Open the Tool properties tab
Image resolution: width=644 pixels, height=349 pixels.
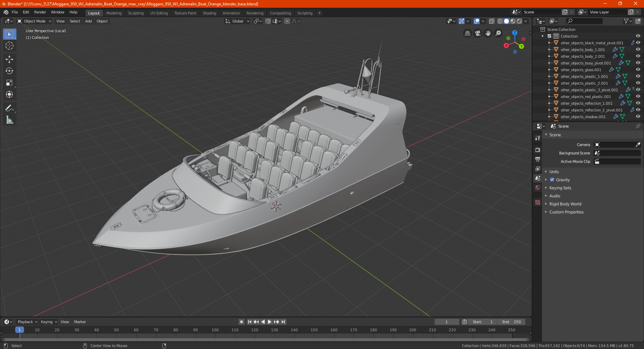tap(538, 138)
